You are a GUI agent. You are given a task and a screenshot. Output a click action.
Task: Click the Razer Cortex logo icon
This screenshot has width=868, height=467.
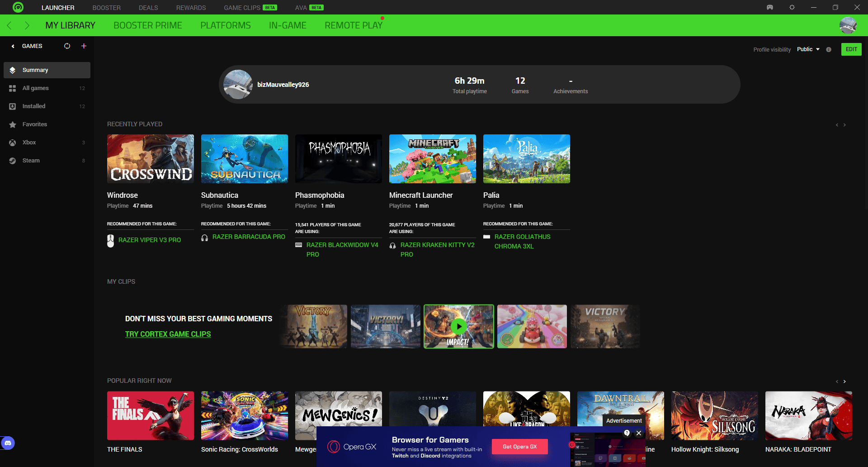18,7
